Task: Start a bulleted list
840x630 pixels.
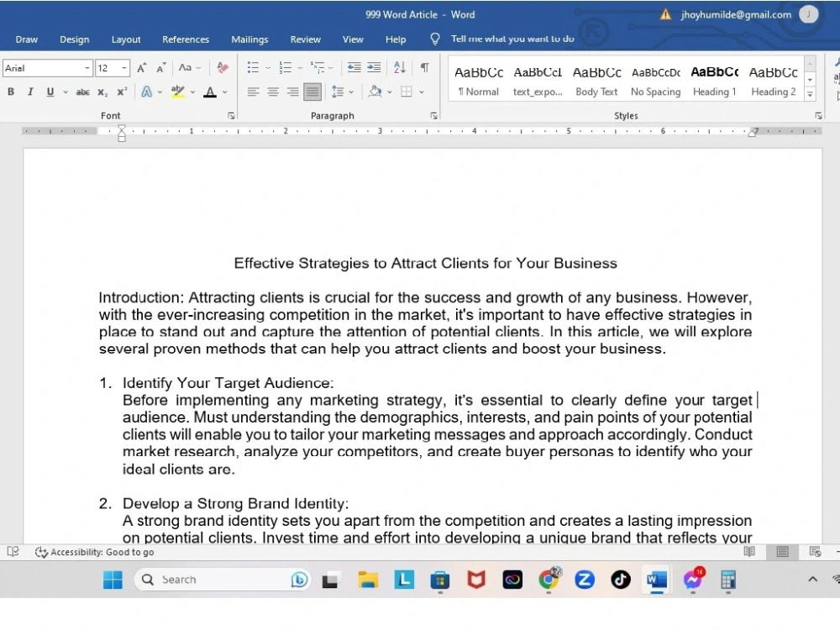Action: click(253, 68)
